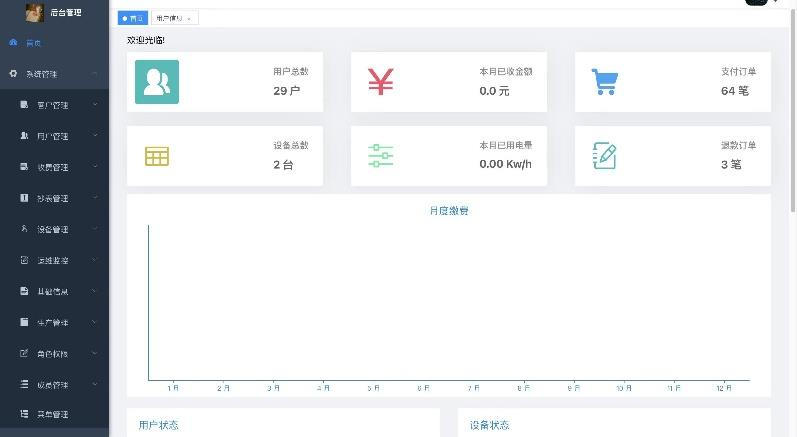Expand the 角色权限 chevron
The width and height of the screenshot is (797, 437).
pos(95,353)
